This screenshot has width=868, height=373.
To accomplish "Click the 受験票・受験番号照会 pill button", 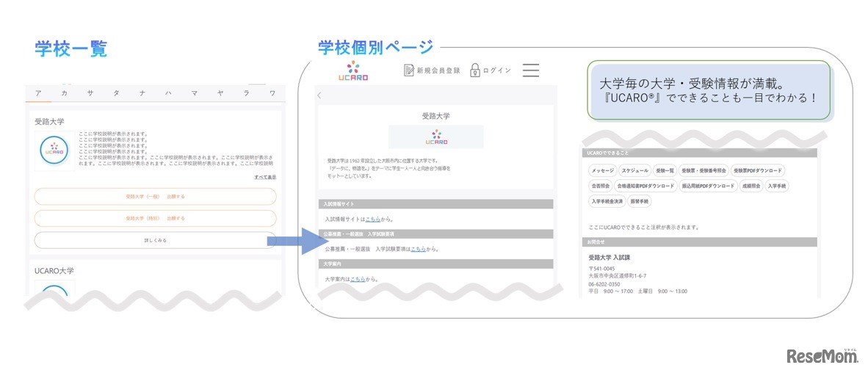I will [x=704, y=171].
